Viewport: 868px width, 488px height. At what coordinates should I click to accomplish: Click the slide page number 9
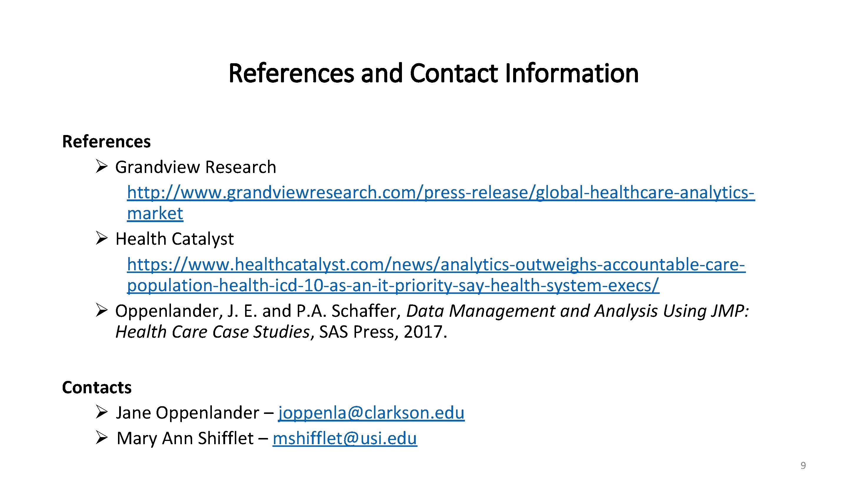click(803, 465)
